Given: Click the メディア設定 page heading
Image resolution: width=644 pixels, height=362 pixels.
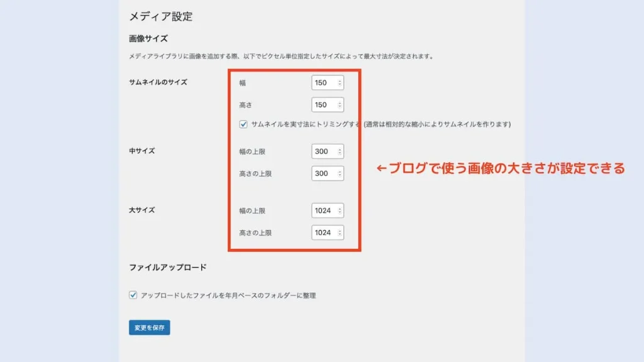Looking at the screenshot, I should [x=160, y=16].
